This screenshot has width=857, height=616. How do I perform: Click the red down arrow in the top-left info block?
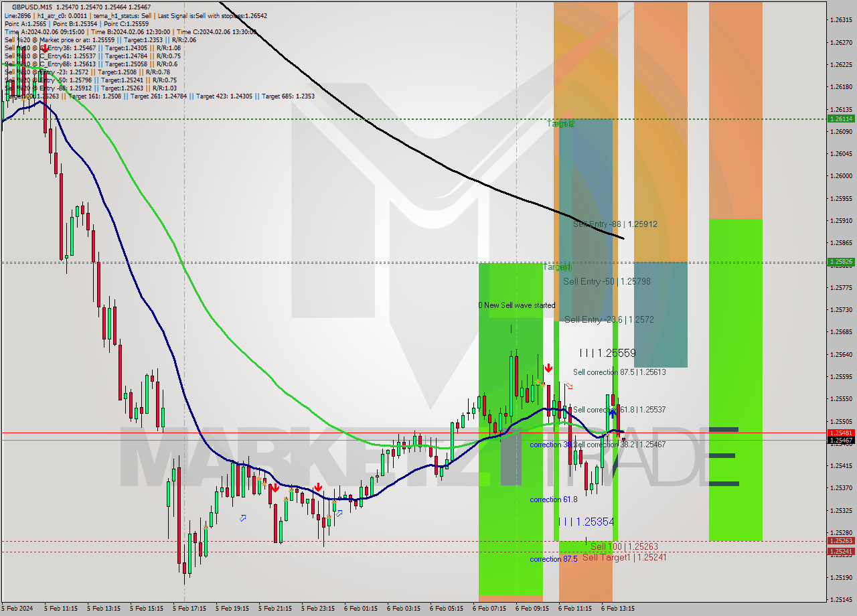44,48
